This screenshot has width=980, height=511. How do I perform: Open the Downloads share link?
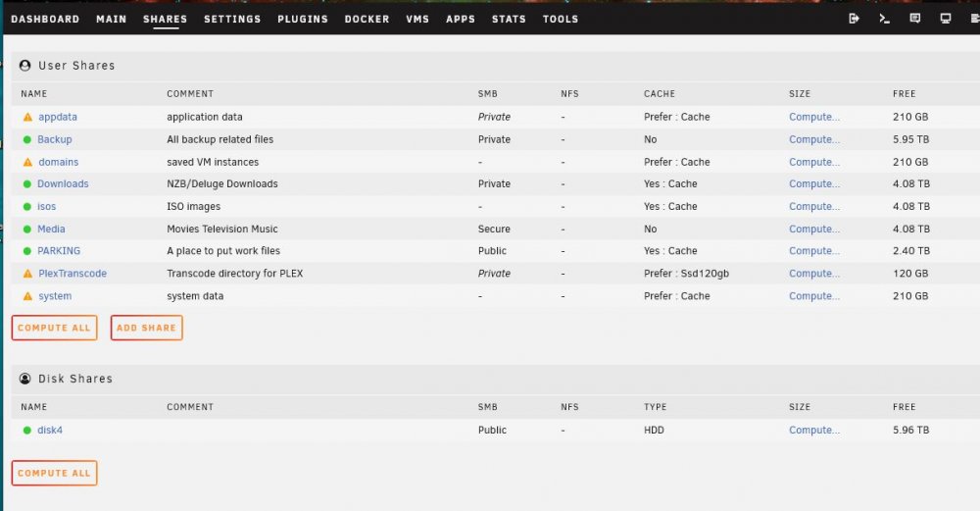(x=63, y=183)
